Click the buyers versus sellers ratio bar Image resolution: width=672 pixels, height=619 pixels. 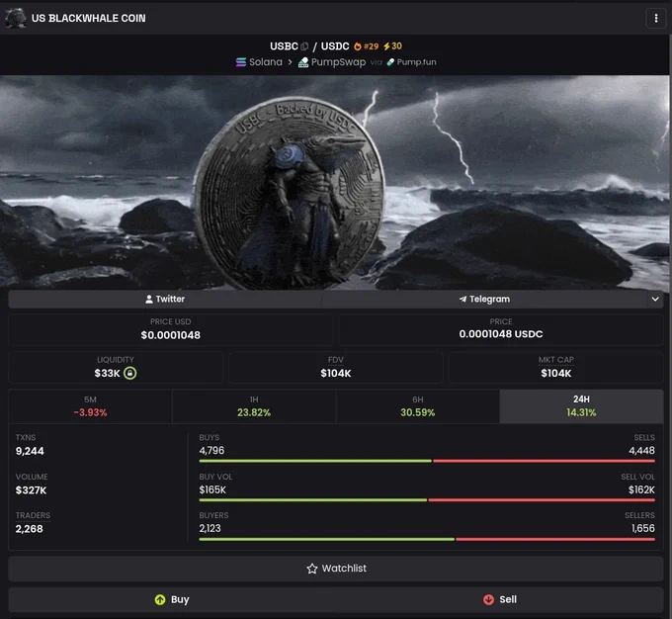(x=427, y=539)
